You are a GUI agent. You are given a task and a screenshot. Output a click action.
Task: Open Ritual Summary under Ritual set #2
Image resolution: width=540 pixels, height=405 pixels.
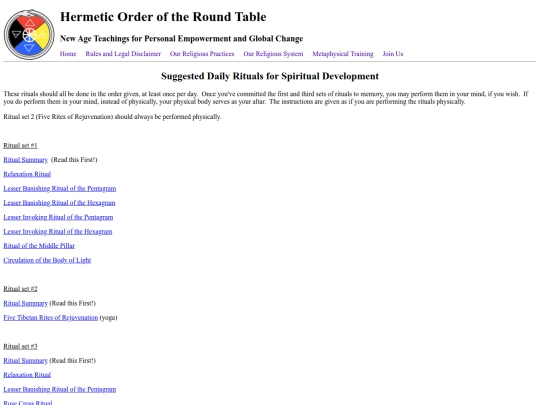pyautogui.click(x=25, y=303)
